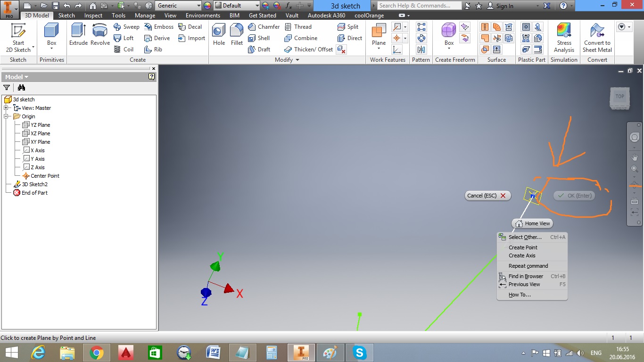The width and height of the screenshot is (644, 362).
Task: Select the Hole tool
Action: [218, 34]
